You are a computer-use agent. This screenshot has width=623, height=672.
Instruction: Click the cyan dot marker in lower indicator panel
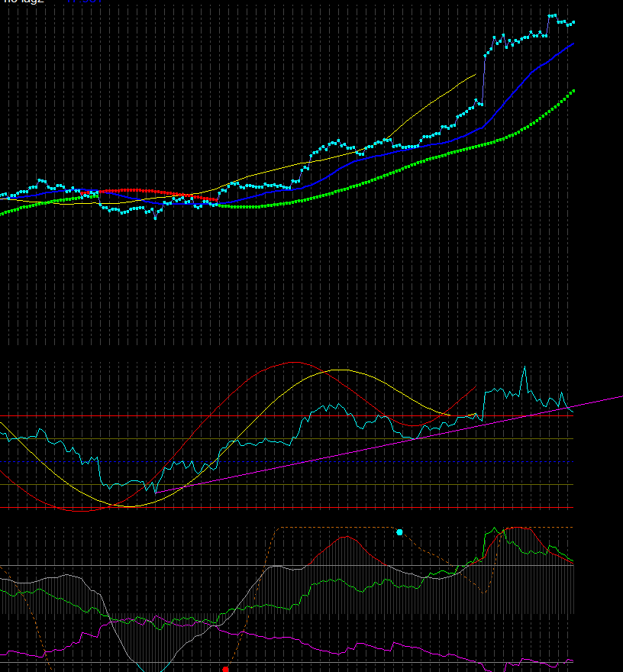click(x=400, y=532)
